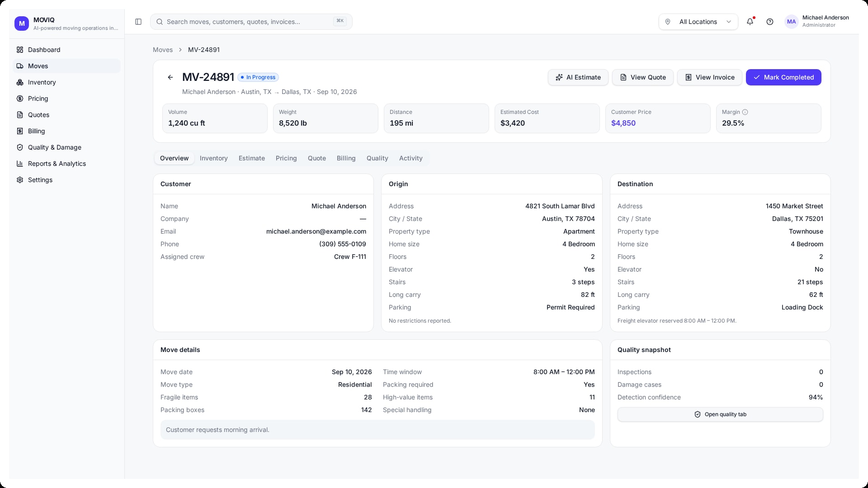Click the MA user avatar
868x488 pixels.
click(791, 22)
